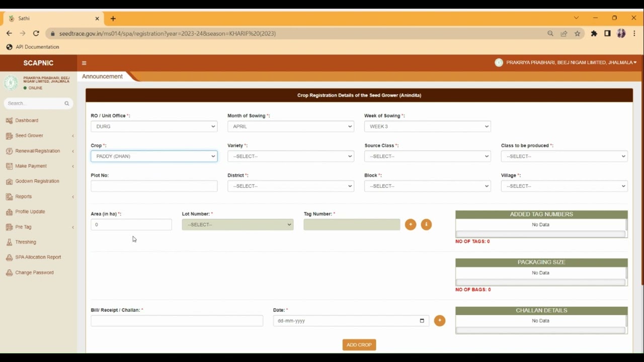Click the Make Payment sidebar icon
Screen dimensions: 644x362
click(x=9, y=166)
